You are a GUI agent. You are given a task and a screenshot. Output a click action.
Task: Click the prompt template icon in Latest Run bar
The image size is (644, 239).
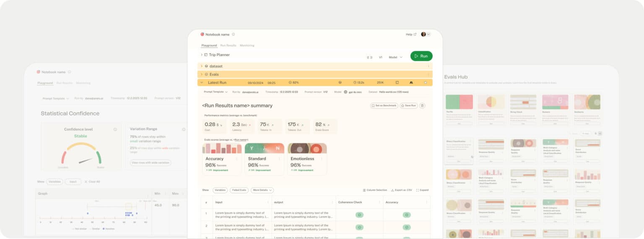(397, 83)
